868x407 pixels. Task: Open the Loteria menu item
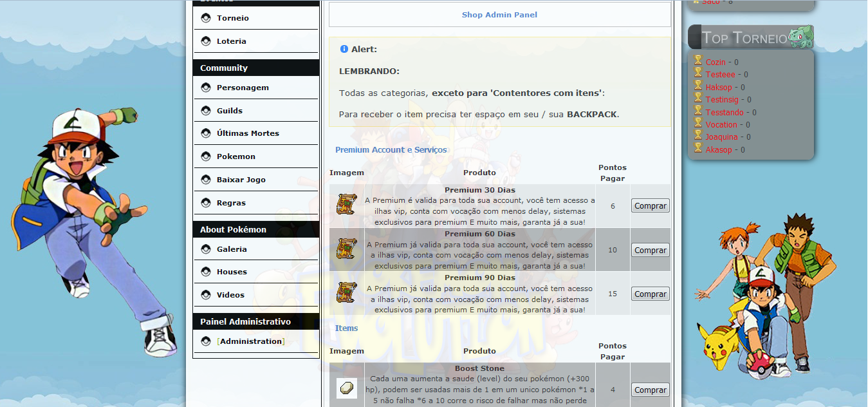pos(232,41)
